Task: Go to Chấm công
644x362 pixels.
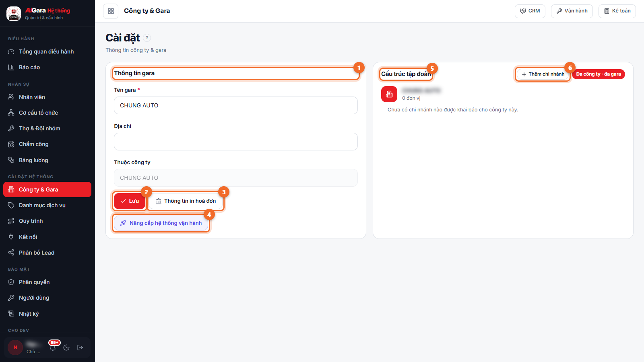Action: coord(47,144)
